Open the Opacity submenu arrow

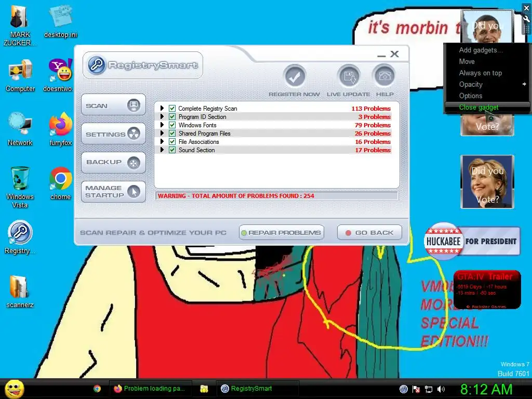[524, 84]
